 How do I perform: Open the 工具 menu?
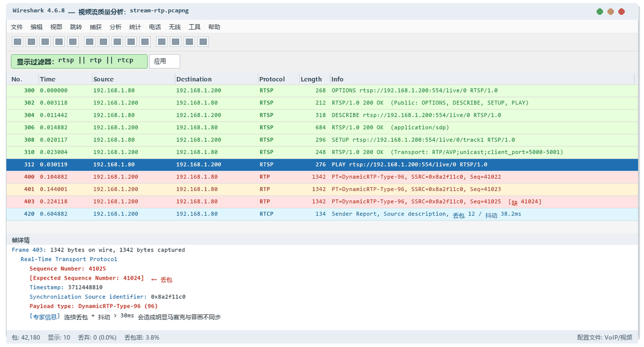[x=194, y=27]
